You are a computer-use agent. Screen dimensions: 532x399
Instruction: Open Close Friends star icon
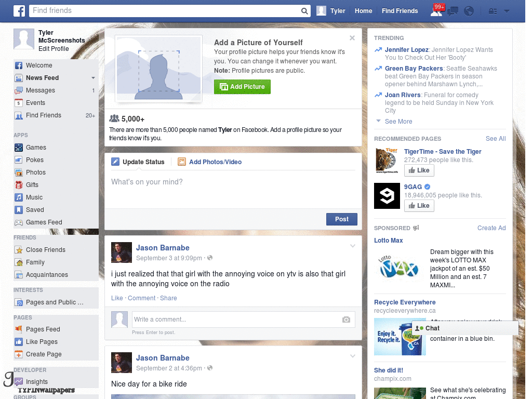pyautogui.click(x=19, y=250)
